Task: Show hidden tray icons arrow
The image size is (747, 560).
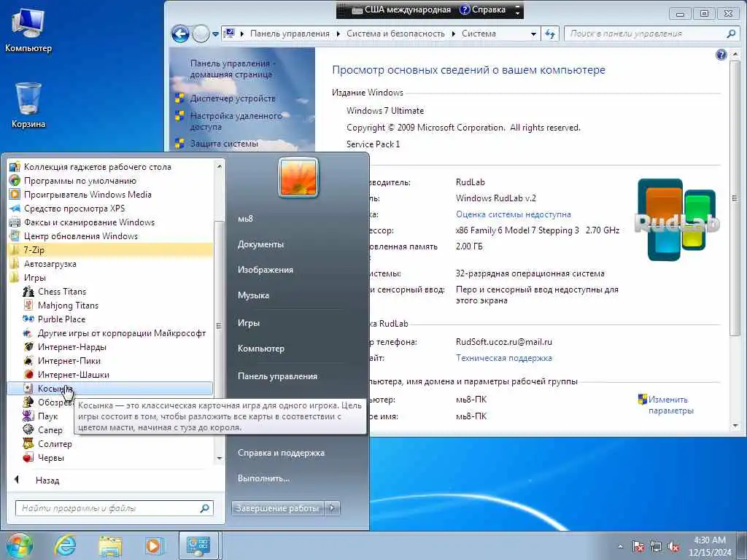Action: (620, 547)
